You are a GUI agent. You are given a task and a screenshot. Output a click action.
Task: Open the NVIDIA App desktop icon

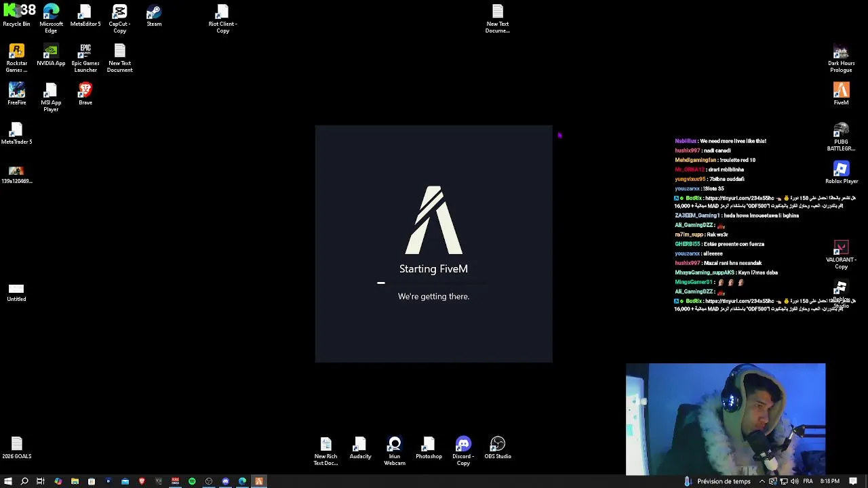(51, 56)
